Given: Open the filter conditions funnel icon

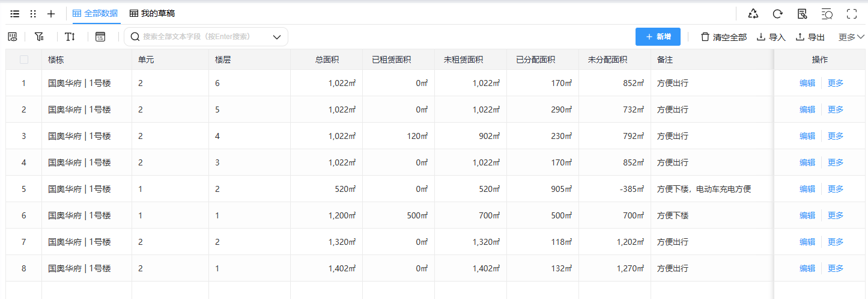Looking at the screenshot, I should pos(39,37).
